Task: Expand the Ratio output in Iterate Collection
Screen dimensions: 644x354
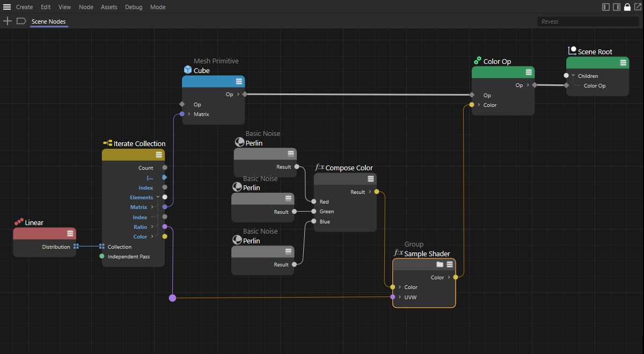Action: tap(152, 227)
